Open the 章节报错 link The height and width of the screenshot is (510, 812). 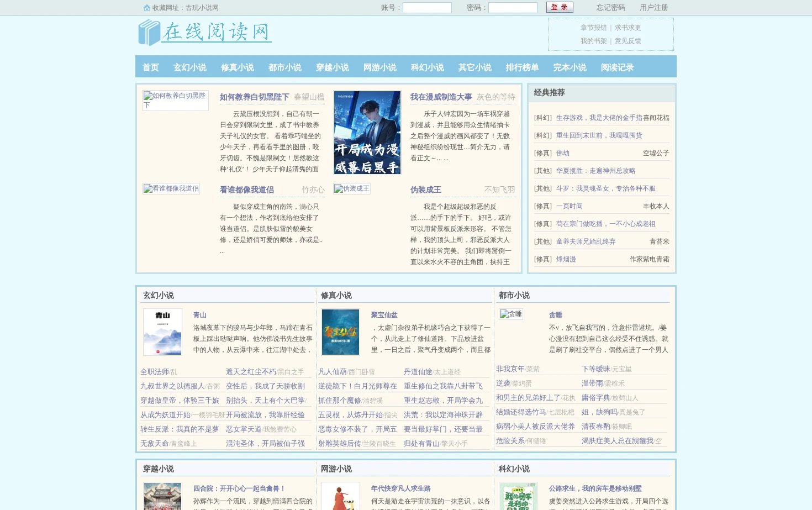pyautogui.click(x=593, y=28)
